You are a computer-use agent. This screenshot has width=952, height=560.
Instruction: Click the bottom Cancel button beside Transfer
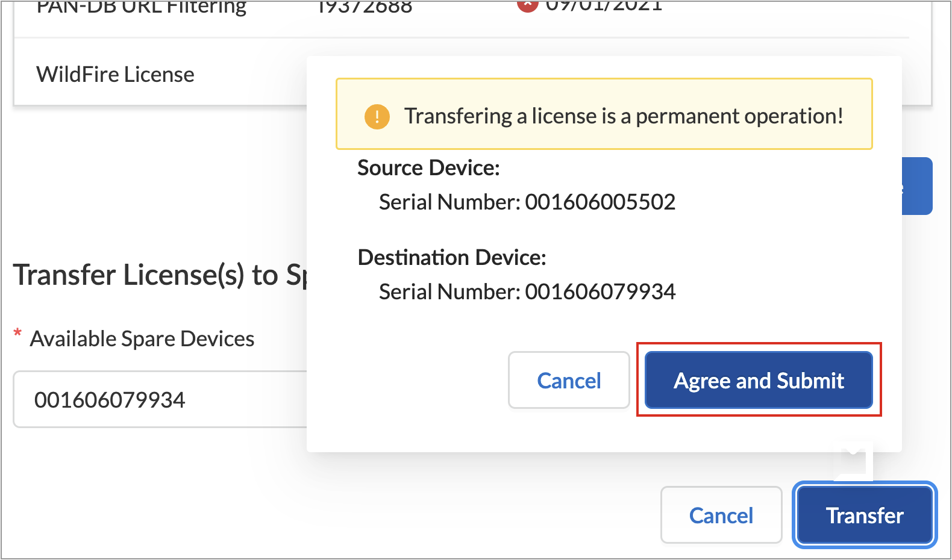(x=721, y=515)
